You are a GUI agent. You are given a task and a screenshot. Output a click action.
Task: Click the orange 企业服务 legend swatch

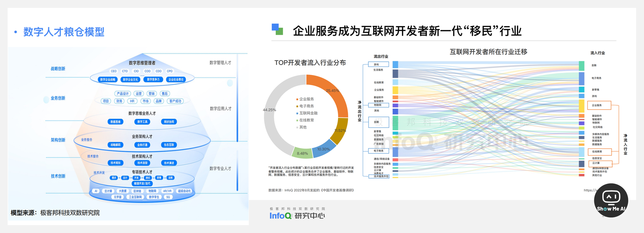297,99
